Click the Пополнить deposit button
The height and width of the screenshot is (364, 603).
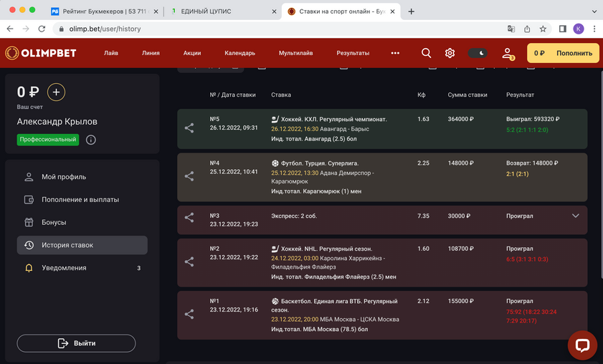[x=574, y=53]
